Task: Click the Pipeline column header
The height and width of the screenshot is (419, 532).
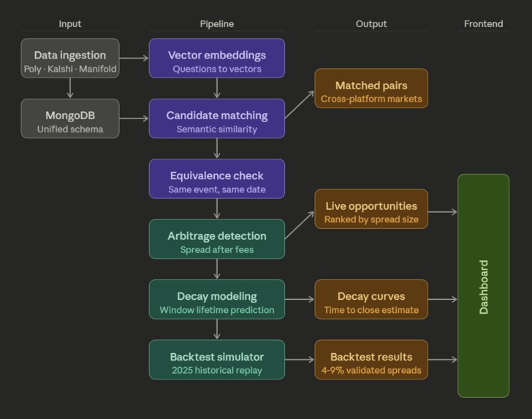Action: coord(217,24)
